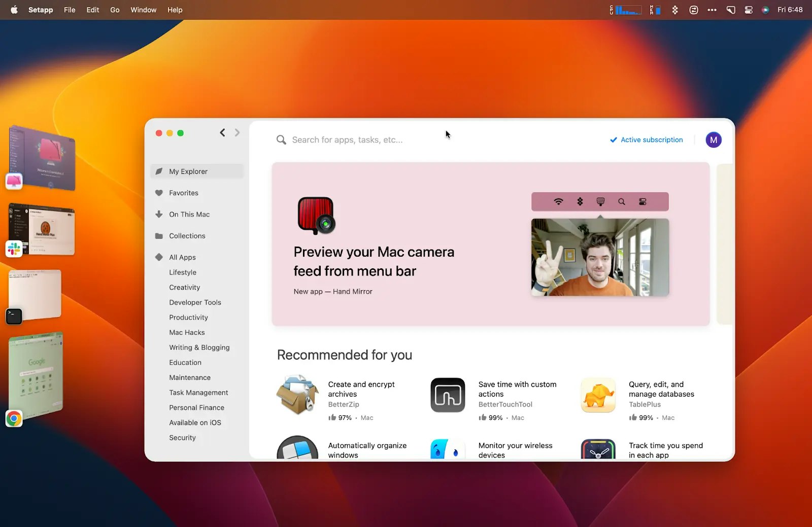
Task: Open the M account avatar
Action: [x=714, y=140]
